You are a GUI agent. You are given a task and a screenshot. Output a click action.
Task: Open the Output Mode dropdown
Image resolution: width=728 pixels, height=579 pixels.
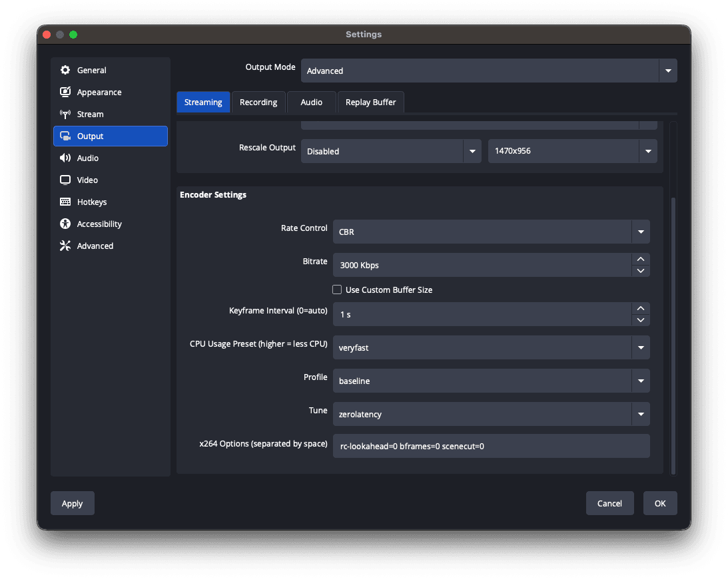pyautogui.click(x=668, y=71)
